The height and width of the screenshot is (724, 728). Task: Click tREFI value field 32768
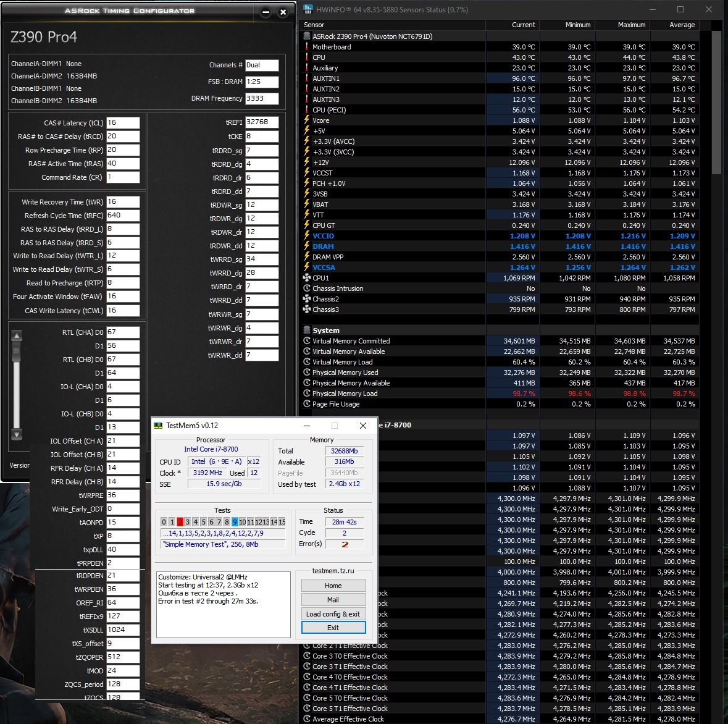point(262,122)
